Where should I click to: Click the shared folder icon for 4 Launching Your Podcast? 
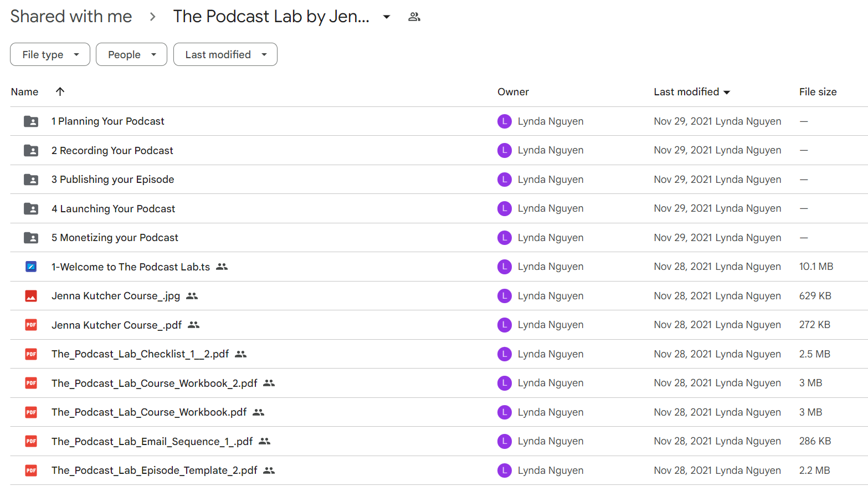click(x=31, y=208)
